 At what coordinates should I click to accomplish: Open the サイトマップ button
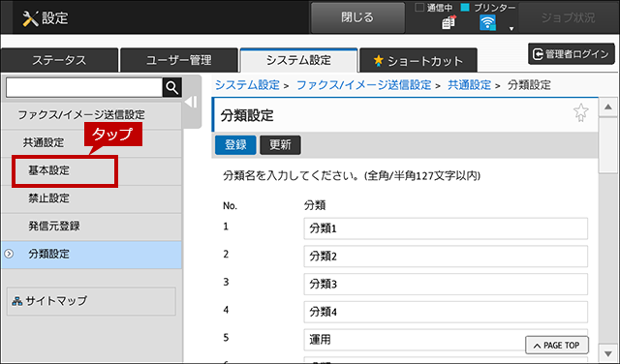pyautogui.click(x=91, y=301)
